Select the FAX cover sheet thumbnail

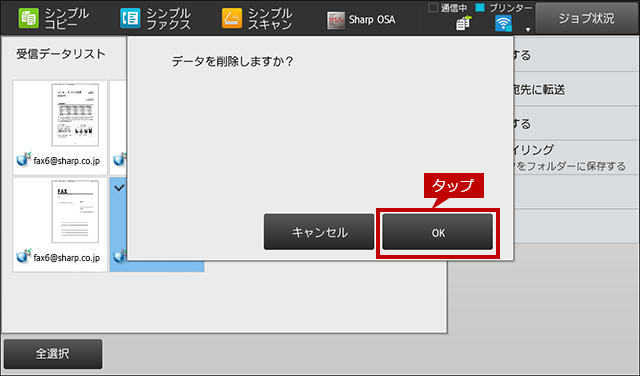60,225
